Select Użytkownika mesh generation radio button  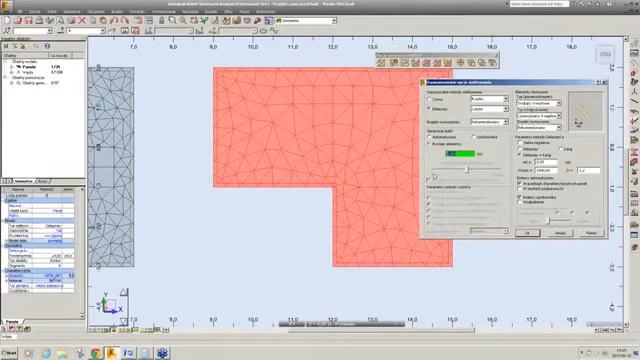473,137
